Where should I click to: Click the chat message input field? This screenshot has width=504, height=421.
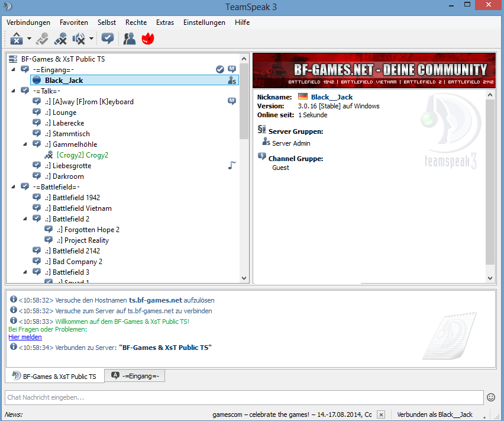pos(244,397)
